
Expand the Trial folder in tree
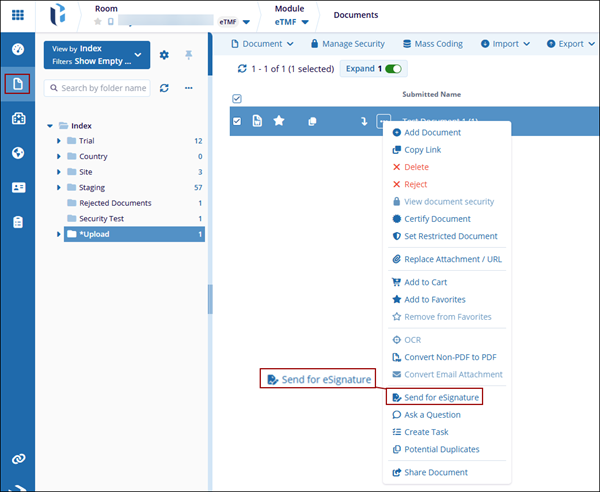59,141
